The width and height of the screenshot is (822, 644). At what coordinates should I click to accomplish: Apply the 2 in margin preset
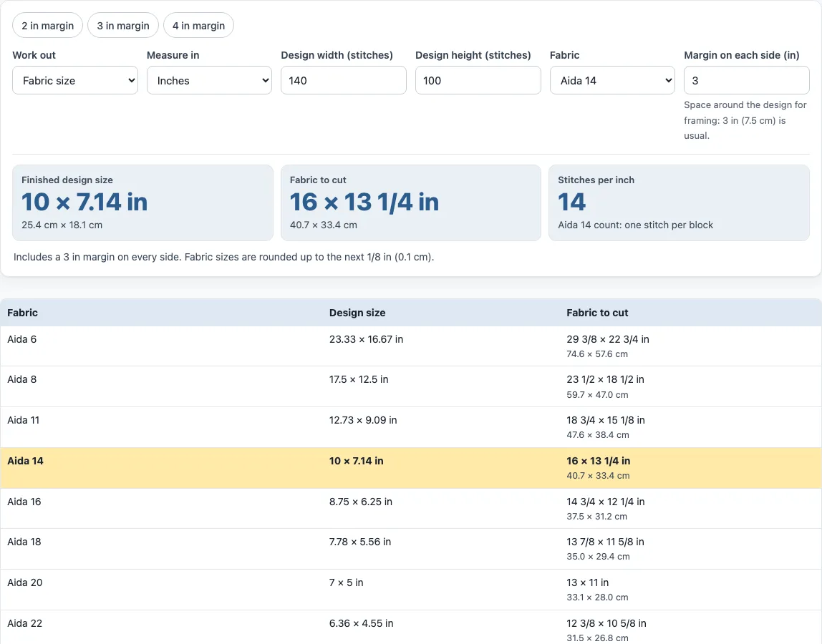pyautogui.click(x=48, y=25)
